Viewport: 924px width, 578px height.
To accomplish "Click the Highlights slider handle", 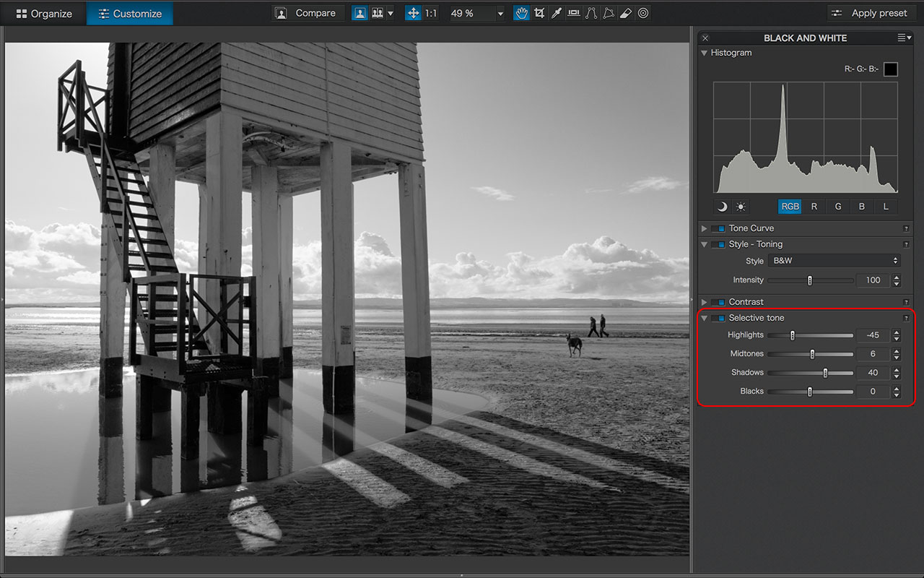I will coord(793,335).
